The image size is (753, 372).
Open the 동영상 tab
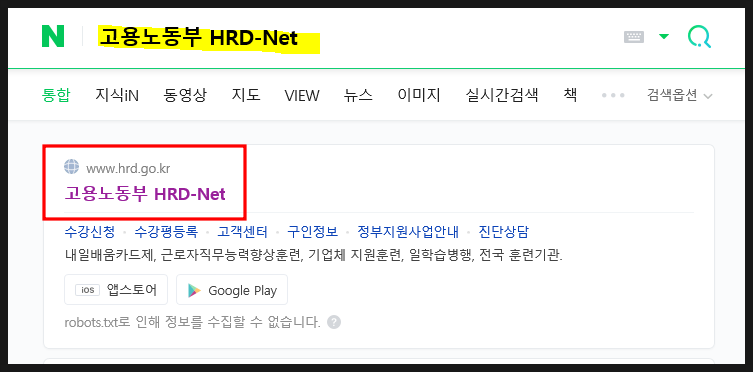[x=185, y=95]
